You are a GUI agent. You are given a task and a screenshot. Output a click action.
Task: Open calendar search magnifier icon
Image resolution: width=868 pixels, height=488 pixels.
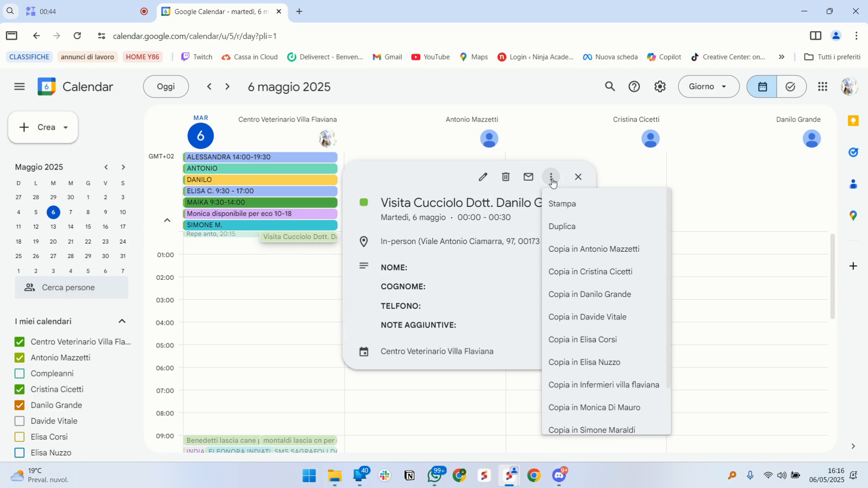click(610, 87)
